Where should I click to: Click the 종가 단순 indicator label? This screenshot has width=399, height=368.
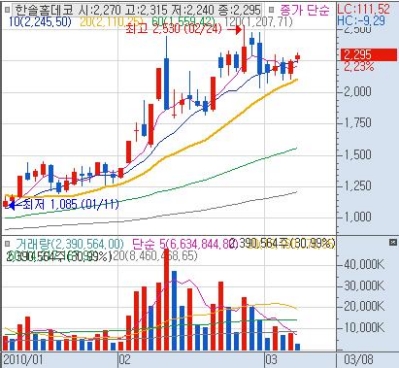pos(304,10)
